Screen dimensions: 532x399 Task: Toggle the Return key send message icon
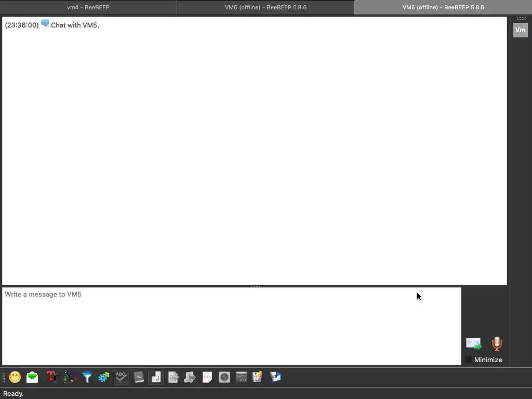click(x=156, y=377)
